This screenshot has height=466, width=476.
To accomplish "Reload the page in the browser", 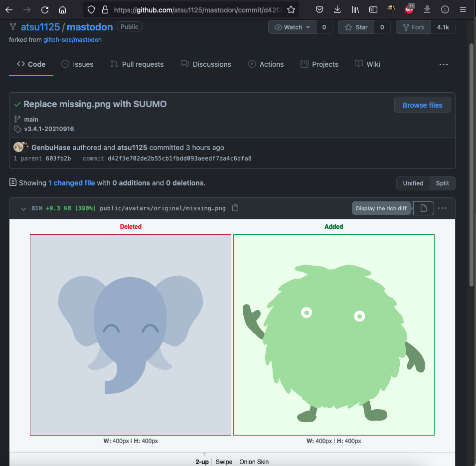I will (45, 9).
